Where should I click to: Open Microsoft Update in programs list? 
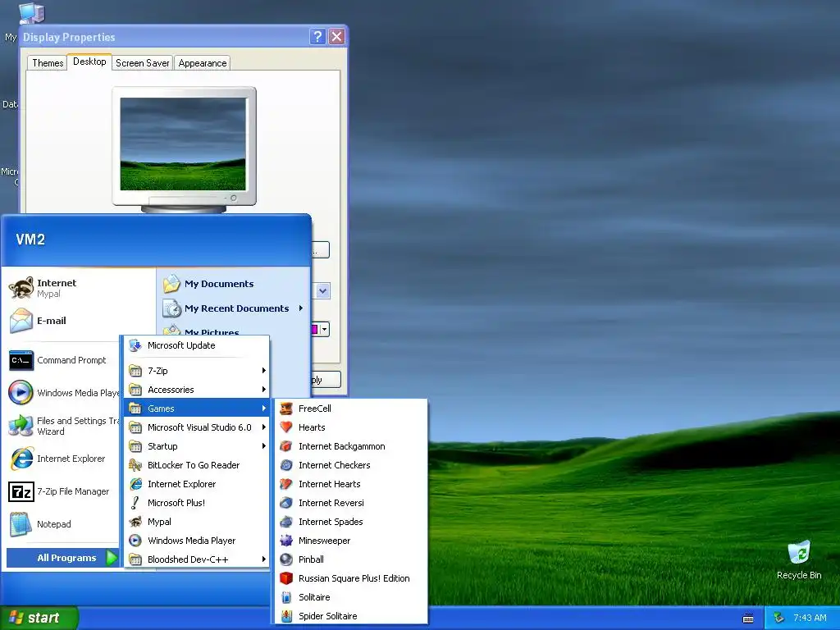coord(197,345)
